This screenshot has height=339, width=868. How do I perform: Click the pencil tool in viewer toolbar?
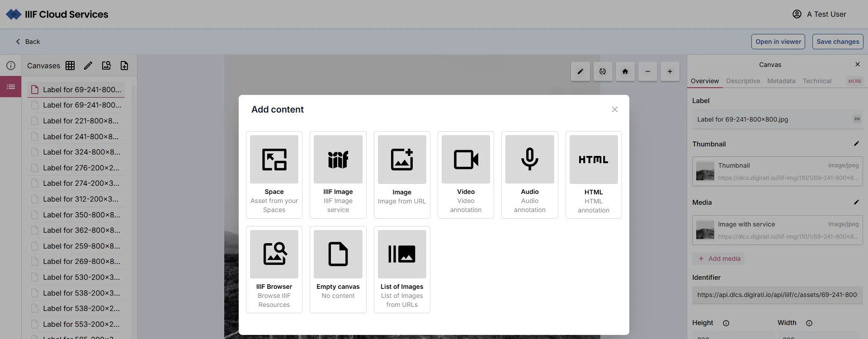click(x=580, y=71)
